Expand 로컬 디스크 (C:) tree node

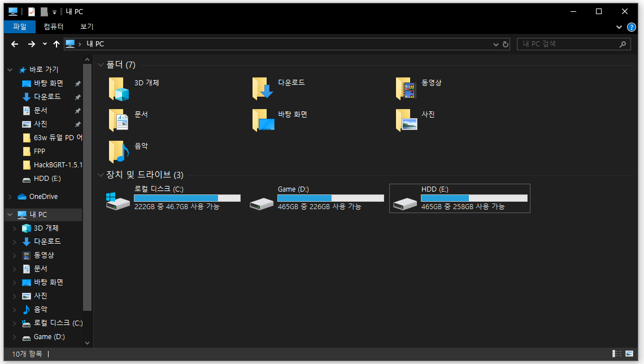[x=15, y=323]
